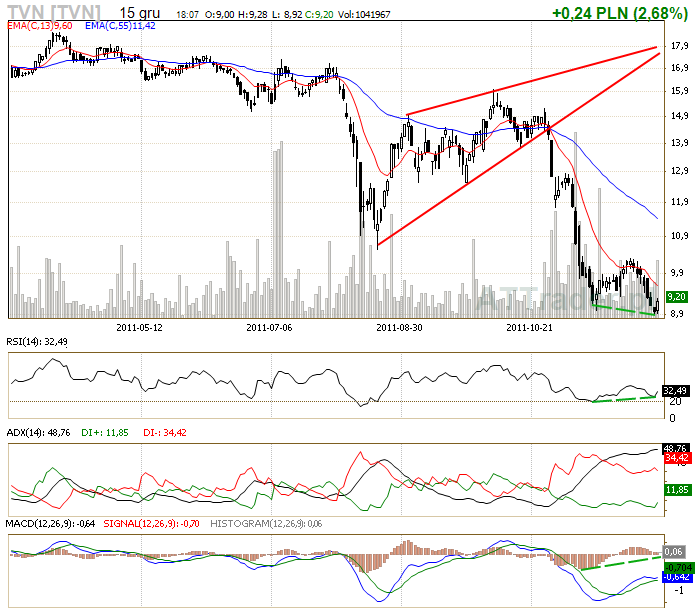Click the 2011-08-30 date axis label
700x613 pixels.
click(x=399, y=328)
